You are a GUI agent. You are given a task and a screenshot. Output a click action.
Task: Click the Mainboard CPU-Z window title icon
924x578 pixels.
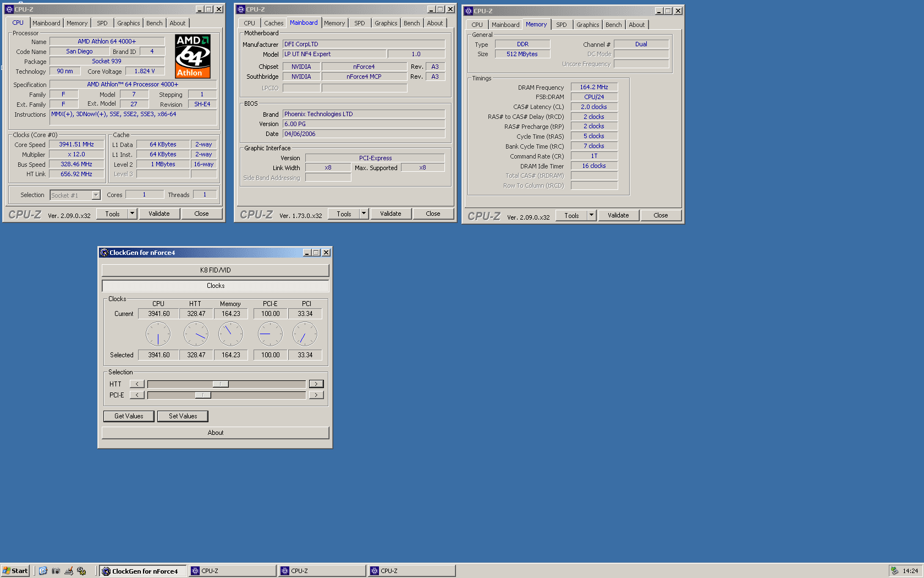[x=240, y=9]
